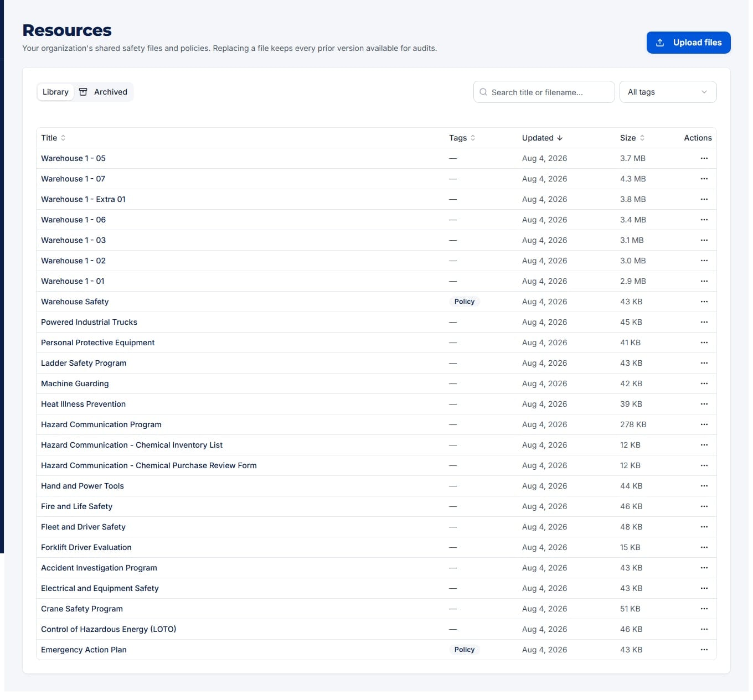Open actions menu for Chemical Purchase Review Form
The height and width of the screenshot is (700, 753).
point(704,465)
